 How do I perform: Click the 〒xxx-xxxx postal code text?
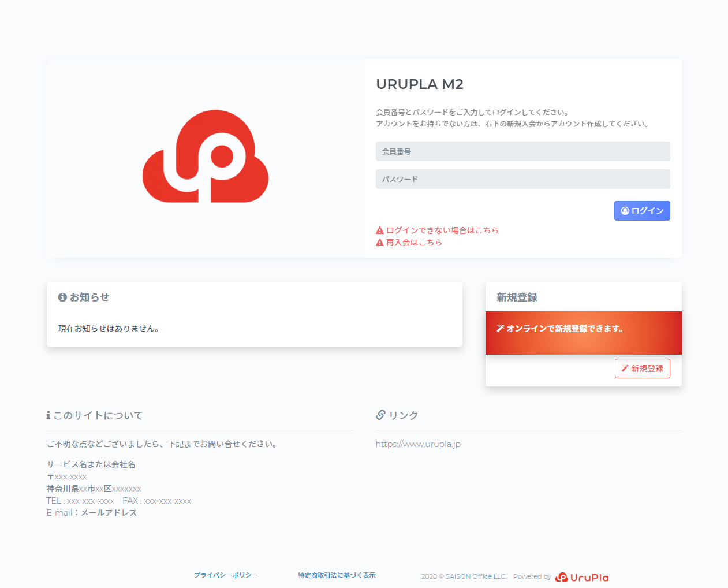pyautogui.click(x=67, y=477)
